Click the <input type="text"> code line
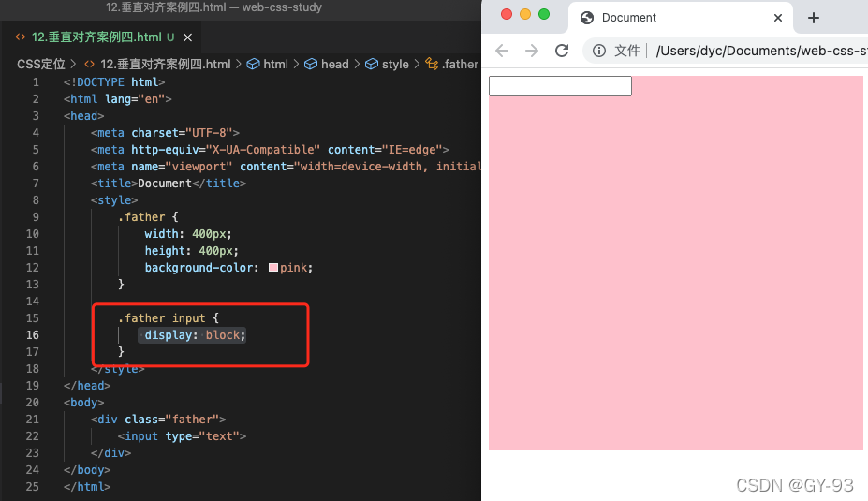 (182, 436)
